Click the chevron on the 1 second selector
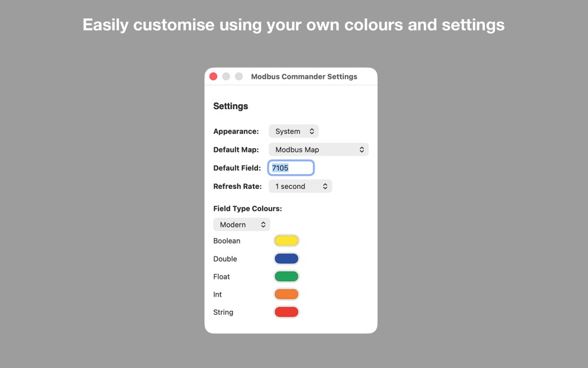 coord(324,186)
